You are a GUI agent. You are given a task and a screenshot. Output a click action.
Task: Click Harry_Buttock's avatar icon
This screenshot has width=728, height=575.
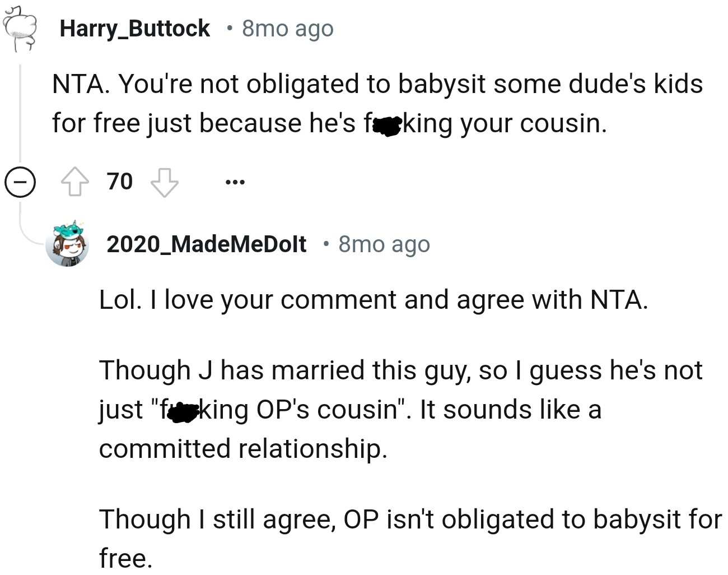(x=20, y=29)
